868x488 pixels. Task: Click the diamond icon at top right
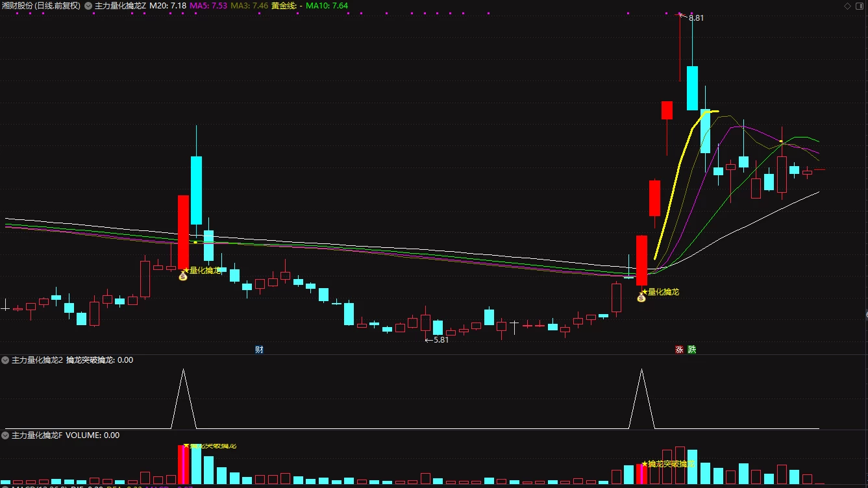(x=847, y=6)
